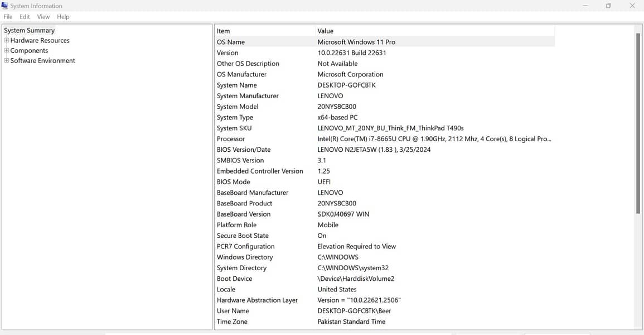The height and width of the screenshot is (335, 644).
Task: Open the File menu
Action: pos(8,17)
